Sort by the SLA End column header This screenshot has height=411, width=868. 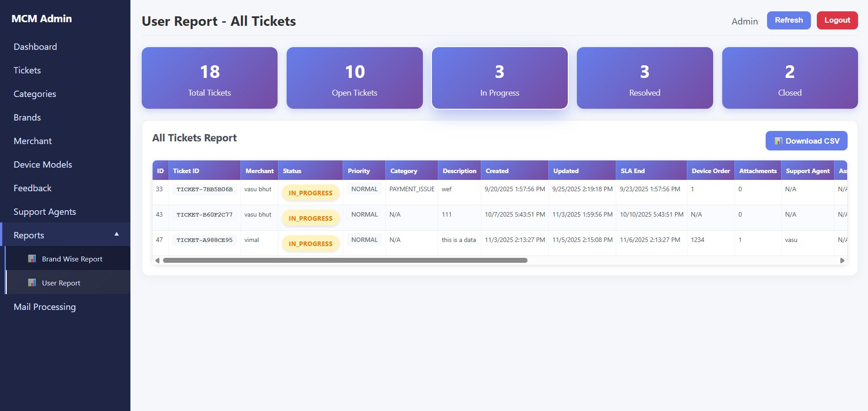click(x=633, y=171)
